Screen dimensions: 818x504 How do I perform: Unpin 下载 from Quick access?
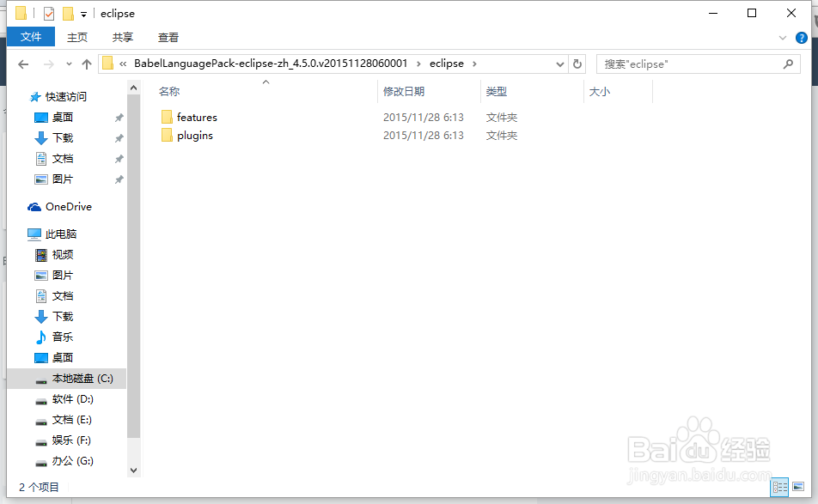coord(118,137)
